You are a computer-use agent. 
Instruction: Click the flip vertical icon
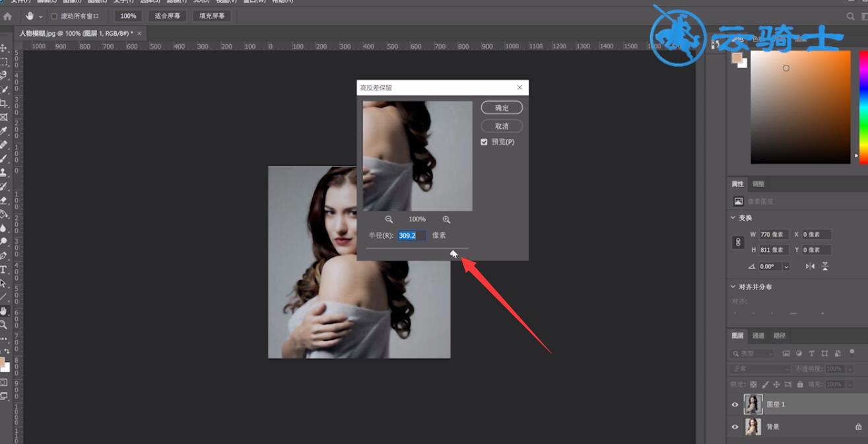(x=825, y=266)
